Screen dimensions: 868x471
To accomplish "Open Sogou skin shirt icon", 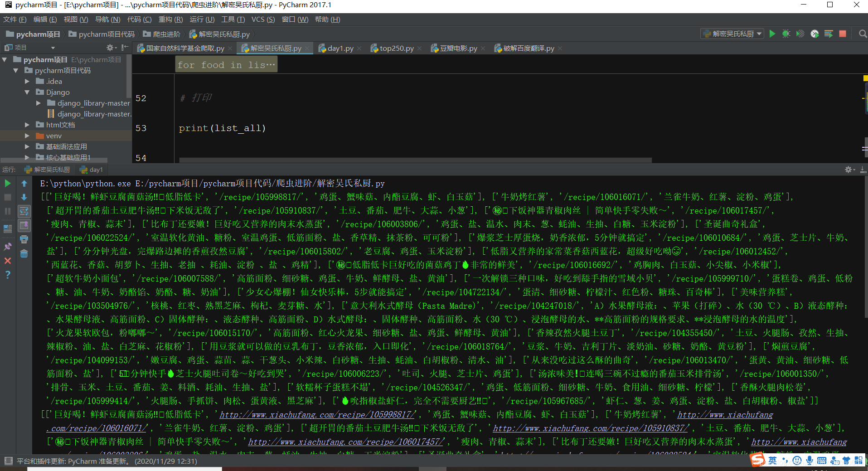I will (x=846, y=461).
